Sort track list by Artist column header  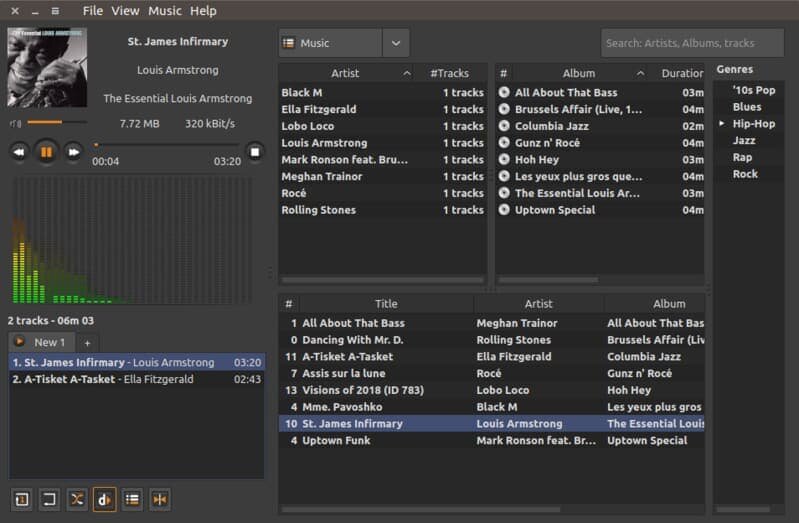point(539,304)
